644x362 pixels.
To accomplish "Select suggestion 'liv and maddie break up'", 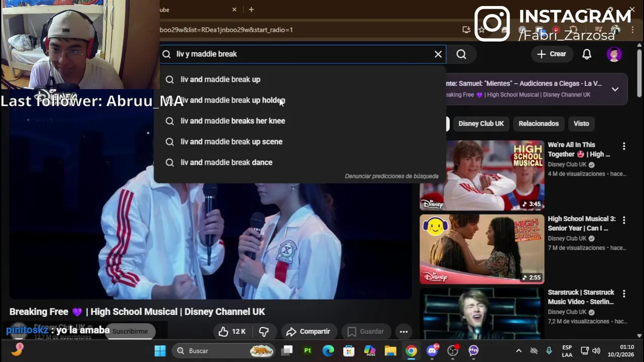I will click(300, 79).
